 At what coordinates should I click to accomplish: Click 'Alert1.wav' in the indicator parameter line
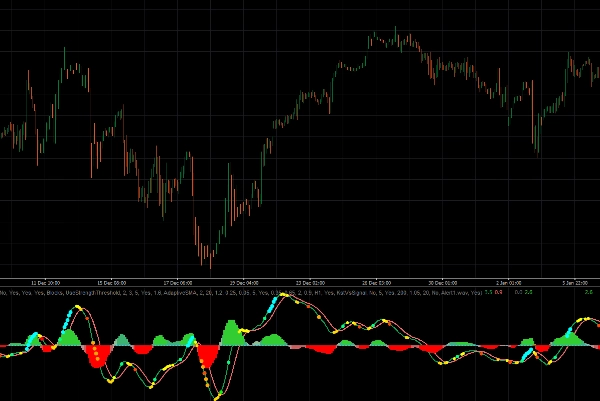[x=456, y=293]
